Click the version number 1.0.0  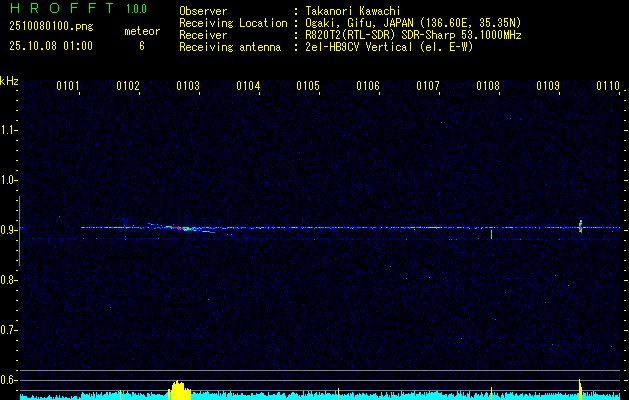click(136, 8)
